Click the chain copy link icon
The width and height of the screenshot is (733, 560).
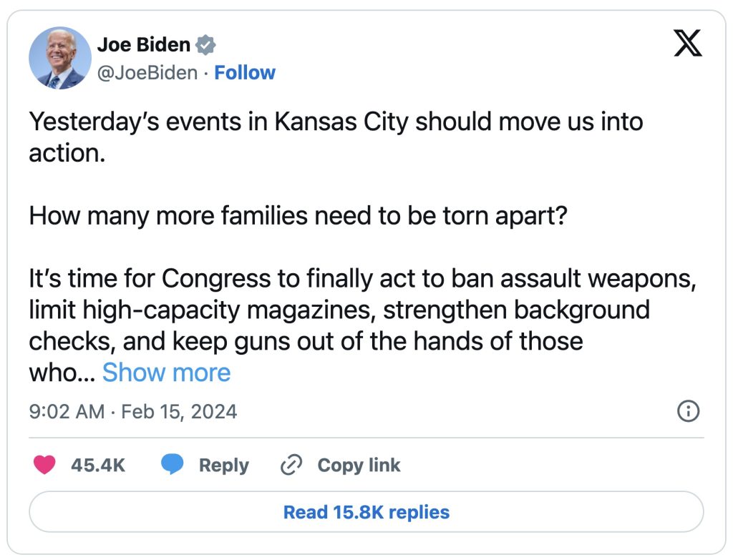coord(291,465)
